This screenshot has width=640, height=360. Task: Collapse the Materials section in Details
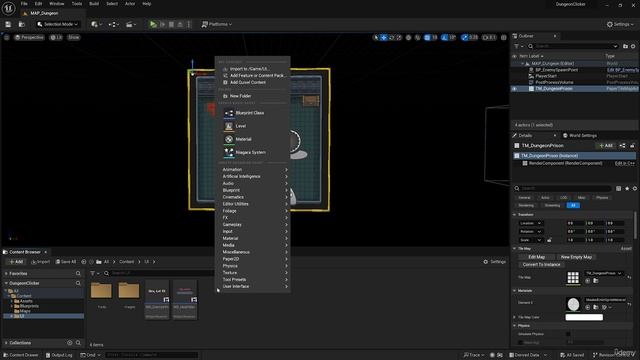(x=515, y=291)
